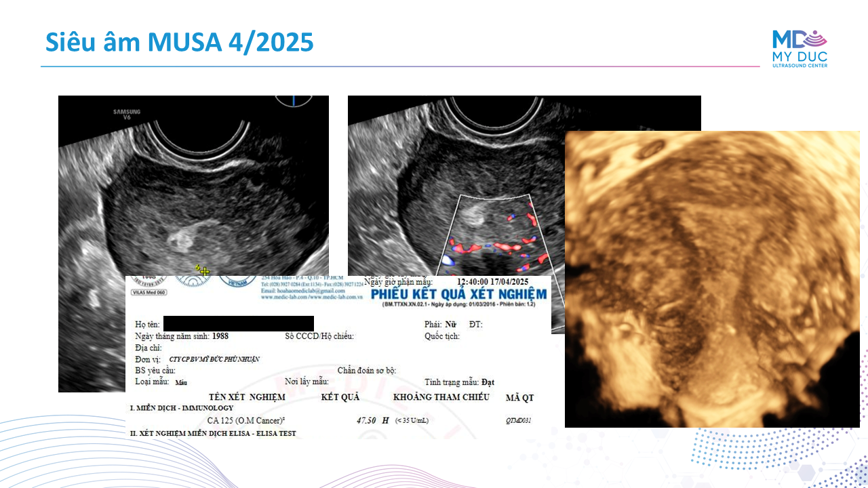Click the My Duc Ultrasound Center logo
868x488 pixels.
[800, 48]
